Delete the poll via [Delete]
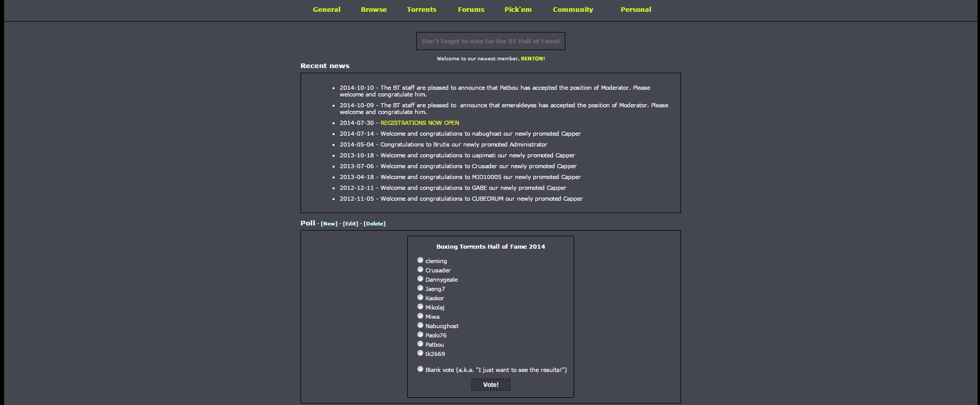Screen dimensions: 980x405 [374, 224]
